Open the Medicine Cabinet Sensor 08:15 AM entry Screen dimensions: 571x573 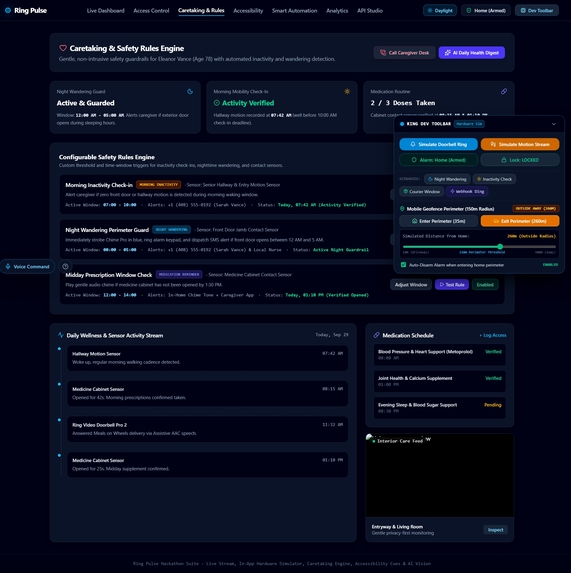208,393
